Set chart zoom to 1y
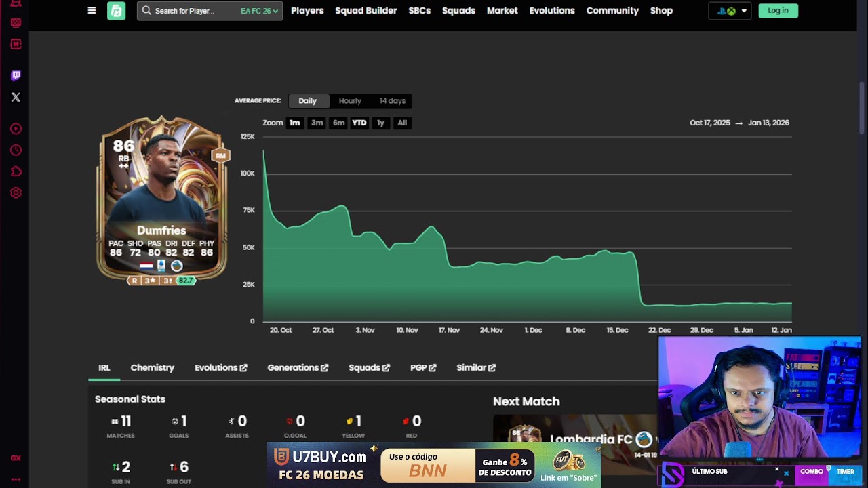 click(x=380, y=123)
